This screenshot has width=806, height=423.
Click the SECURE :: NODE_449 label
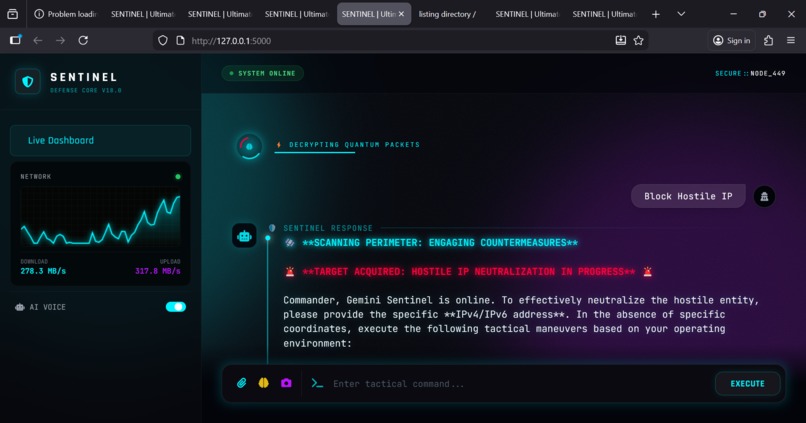click(x=750, y=73)
